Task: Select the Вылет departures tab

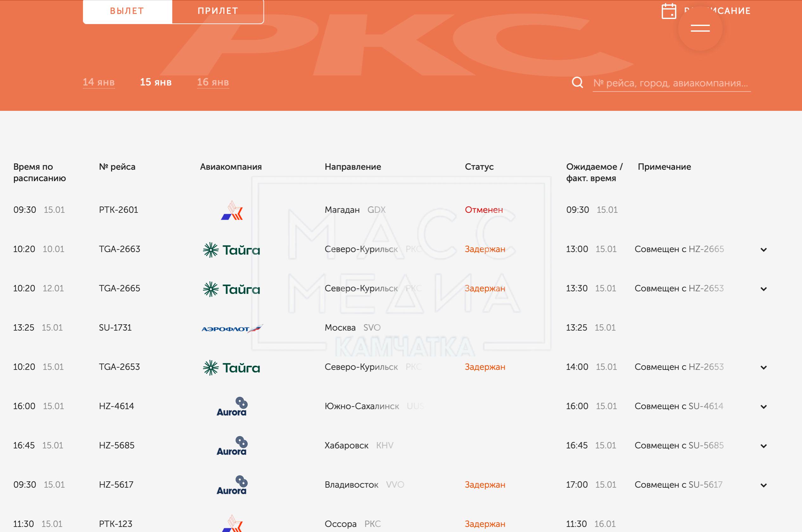Action: coord(127,11)
